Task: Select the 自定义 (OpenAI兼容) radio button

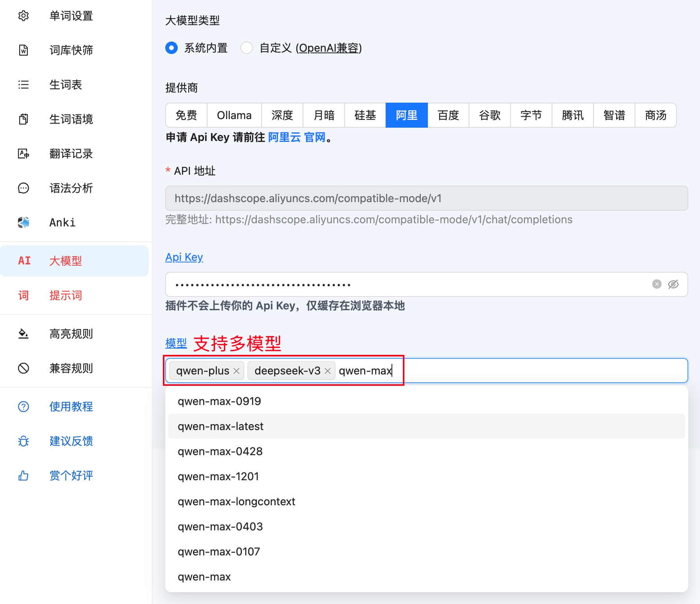Action: tap(247, 48)
